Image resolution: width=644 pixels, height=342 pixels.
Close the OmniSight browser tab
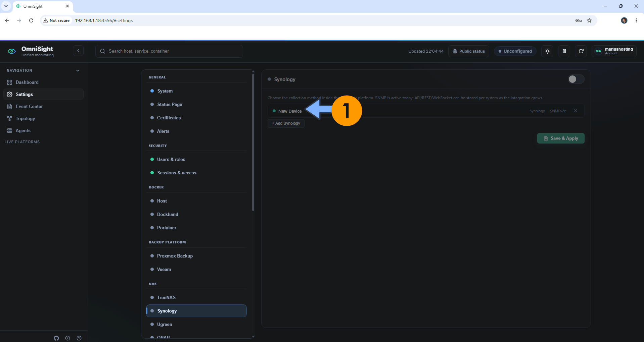point(67,6)
